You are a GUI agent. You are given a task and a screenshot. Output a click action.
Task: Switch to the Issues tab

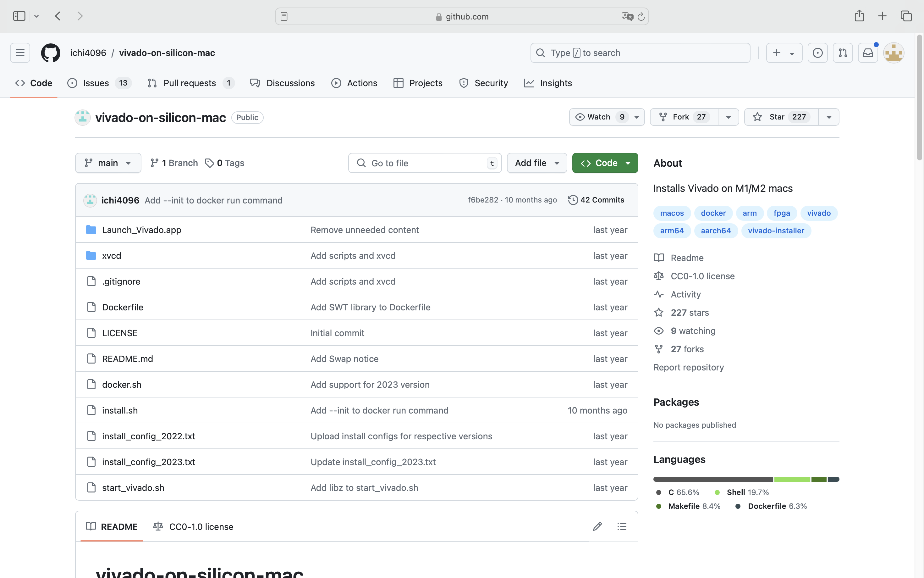[x=96, y=83]
